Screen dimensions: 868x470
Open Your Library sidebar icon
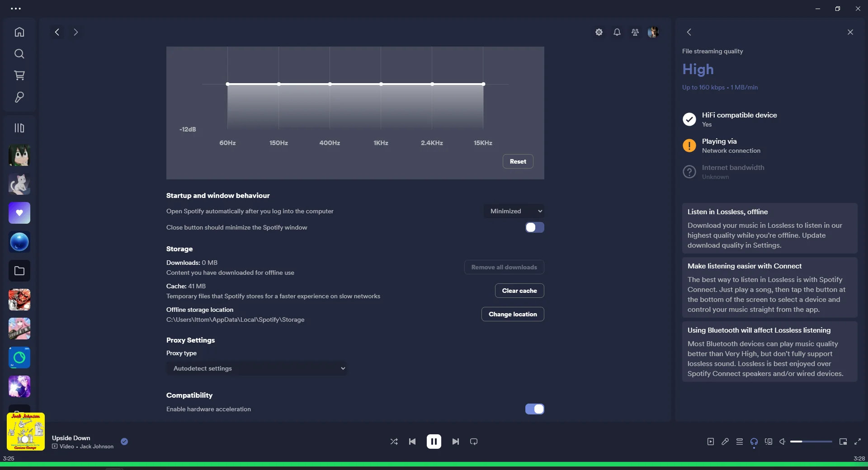tap(19, 128)
